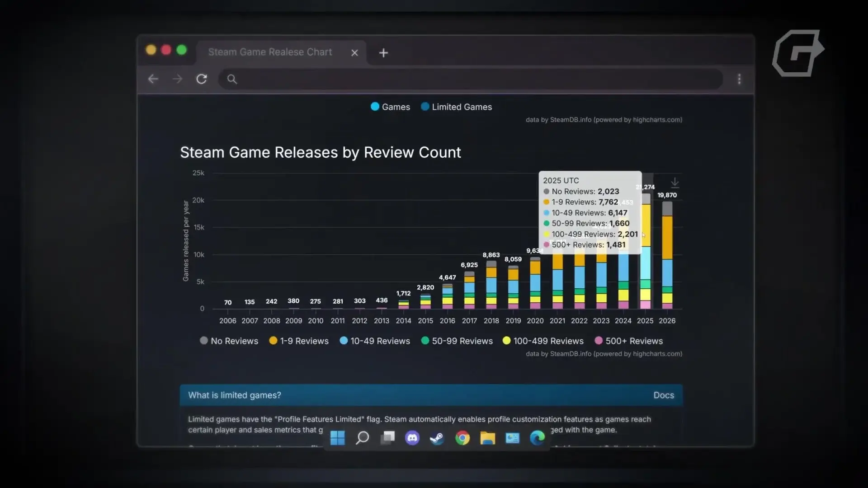868x488 pixels.
Task: Open the Photos app taskbar icon
Action: click(512, 437)
